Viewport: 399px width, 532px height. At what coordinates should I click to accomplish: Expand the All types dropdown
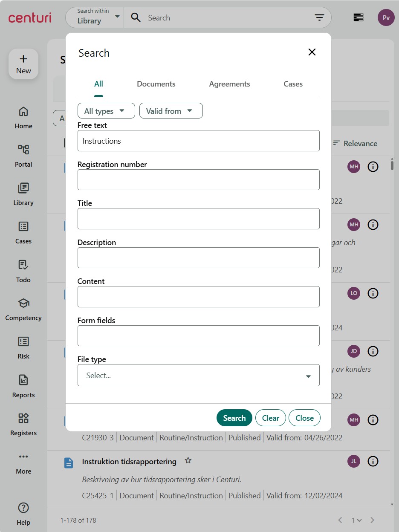(x=106, y=111)
